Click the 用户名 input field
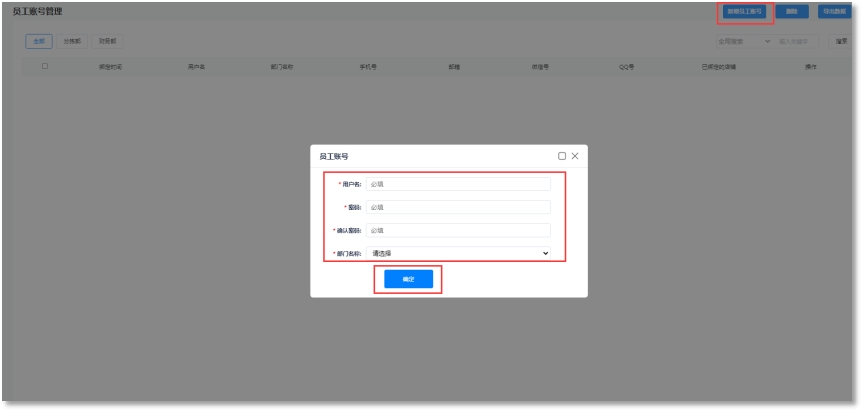This screenshot has width=862, height=410. point(458,184)
